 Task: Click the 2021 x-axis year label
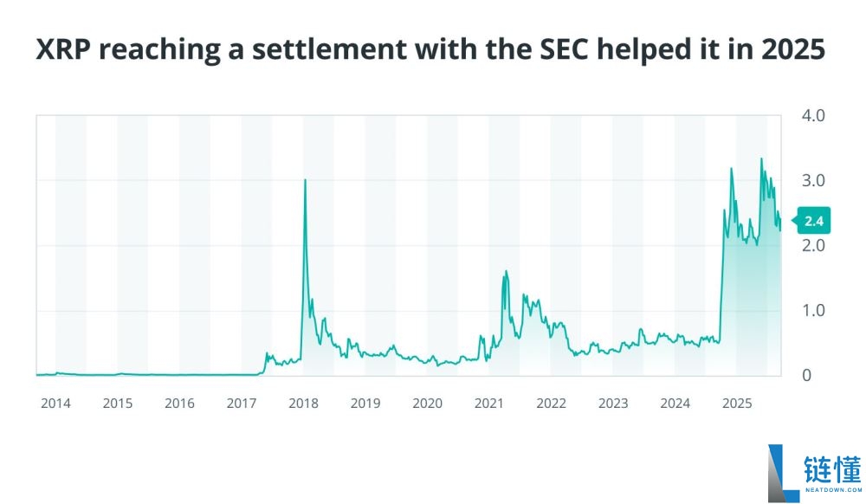coord(489,404)
